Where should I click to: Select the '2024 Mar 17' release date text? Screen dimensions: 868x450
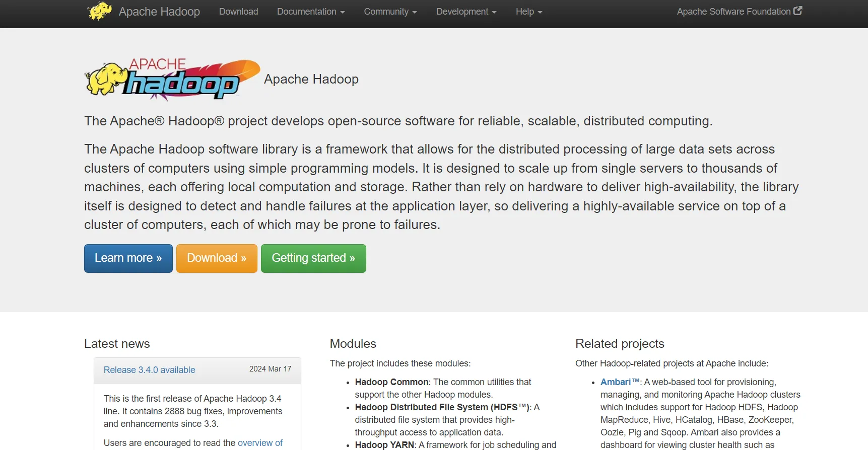pos(271,369)
